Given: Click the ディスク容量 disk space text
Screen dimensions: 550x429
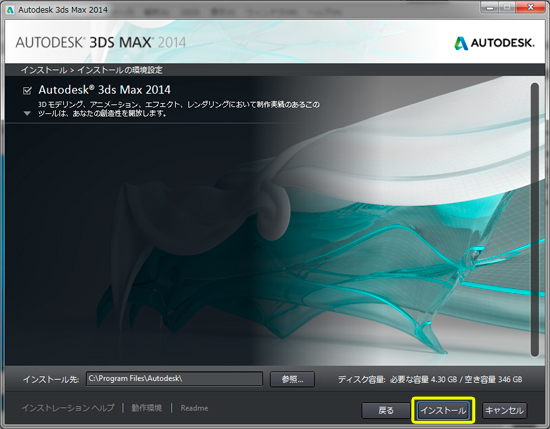Looking at the screenshot, I should 430,380.
